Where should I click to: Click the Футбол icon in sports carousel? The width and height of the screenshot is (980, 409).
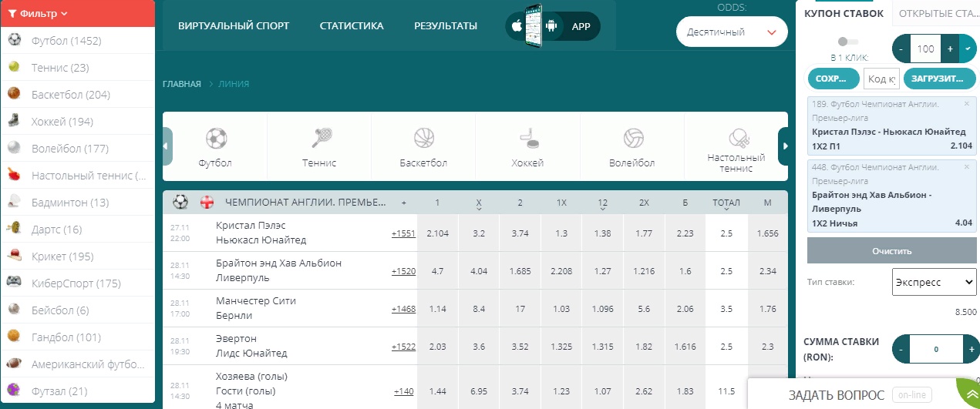[216, 139]
